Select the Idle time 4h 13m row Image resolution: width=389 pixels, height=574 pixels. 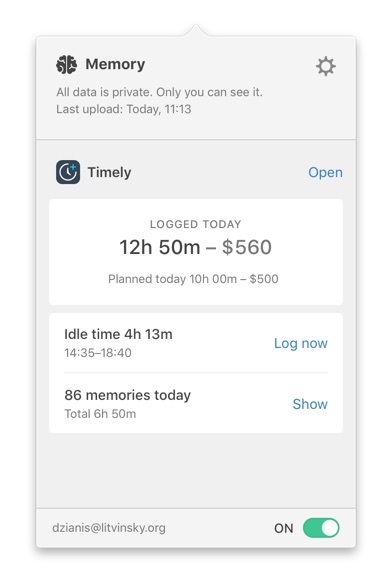(196, 343)
